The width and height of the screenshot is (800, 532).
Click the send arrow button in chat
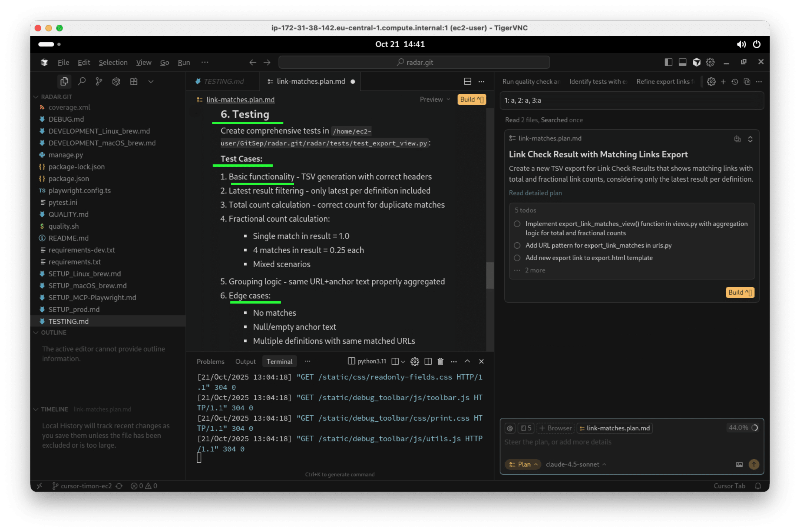[x=754, y=464]
